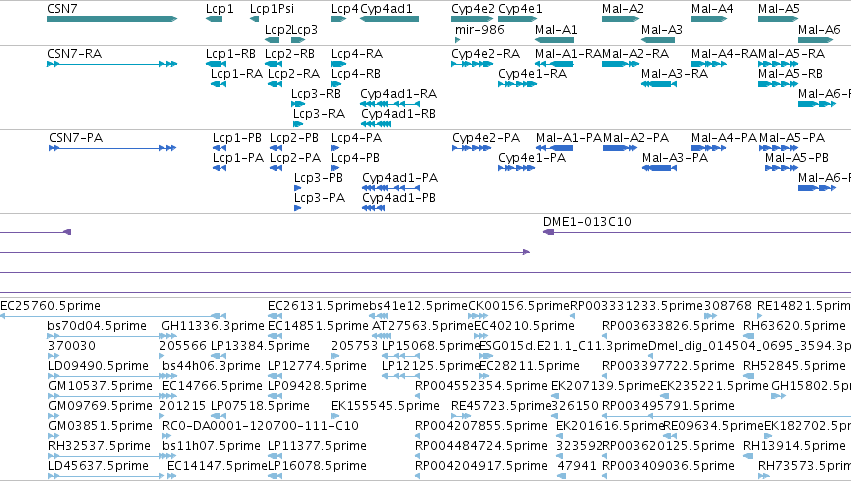Click the Cyp4e2-RA transcript label
Image resolution: width=851 pixels, height=481 pixels.
(x=485, y=54)
